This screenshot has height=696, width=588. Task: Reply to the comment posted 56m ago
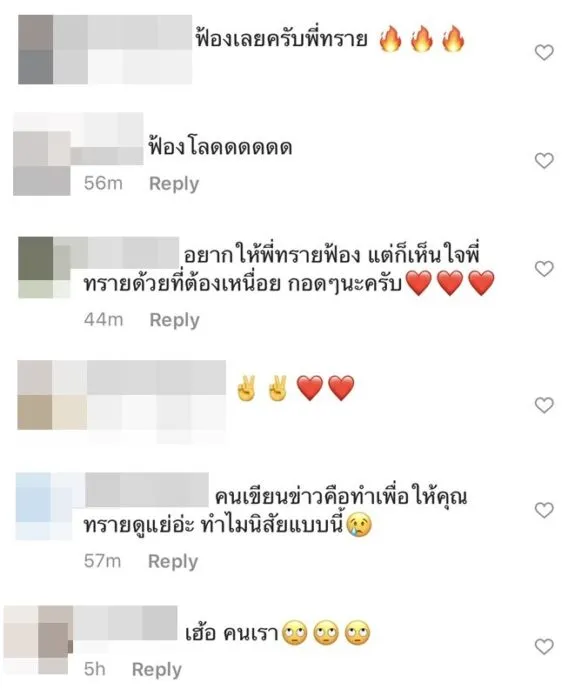point(174,183)
